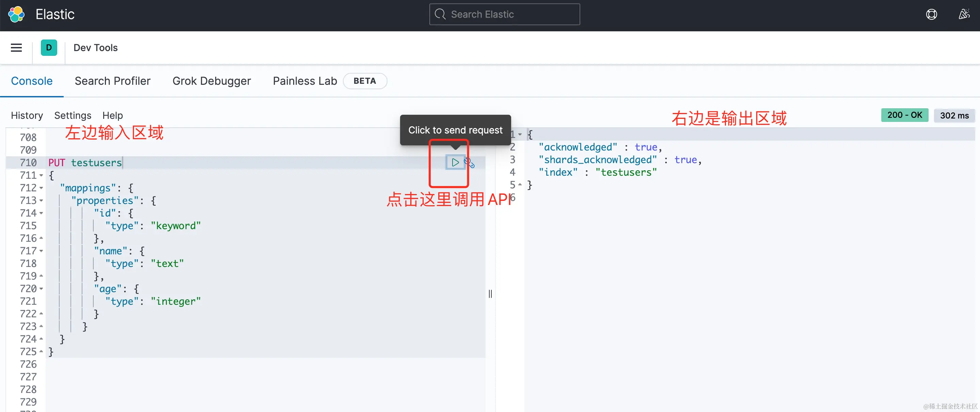Viewport: 980px width, 412px height.
Task: Open the Grok Debugger tab
Action: [x=211, y=81]
